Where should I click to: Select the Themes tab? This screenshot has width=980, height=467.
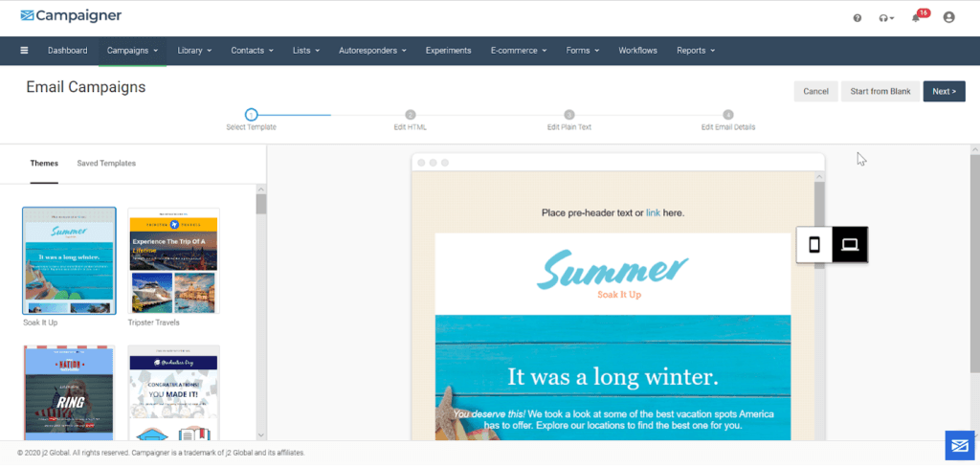pos(44,164)
